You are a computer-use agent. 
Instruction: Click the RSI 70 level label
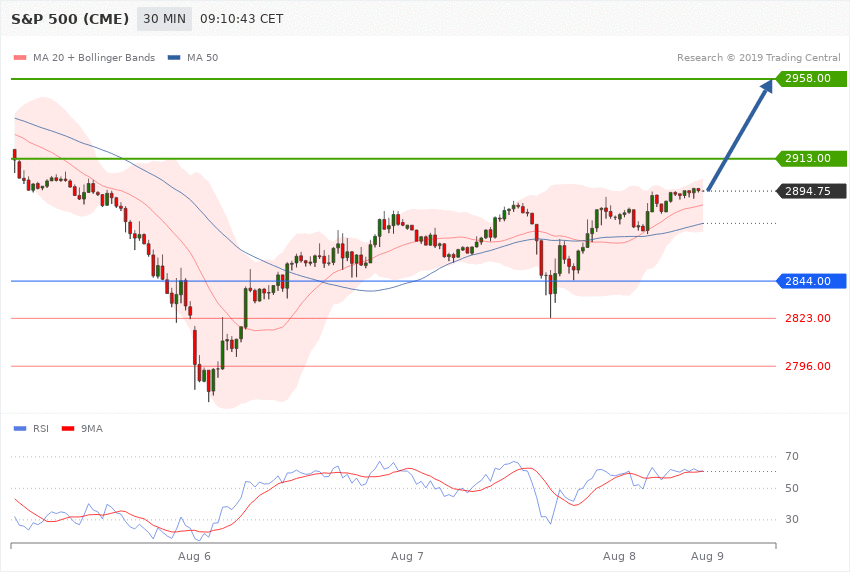[792, 456]
